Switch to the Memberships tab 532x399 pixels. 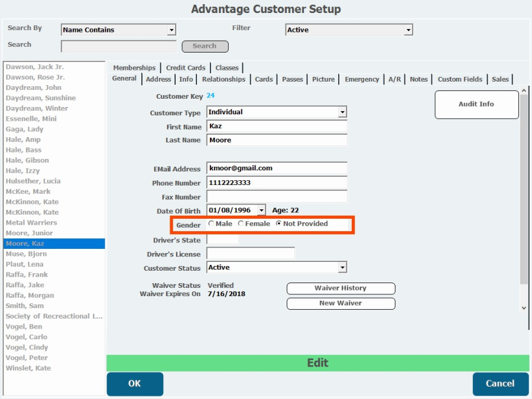click(134, 68)
